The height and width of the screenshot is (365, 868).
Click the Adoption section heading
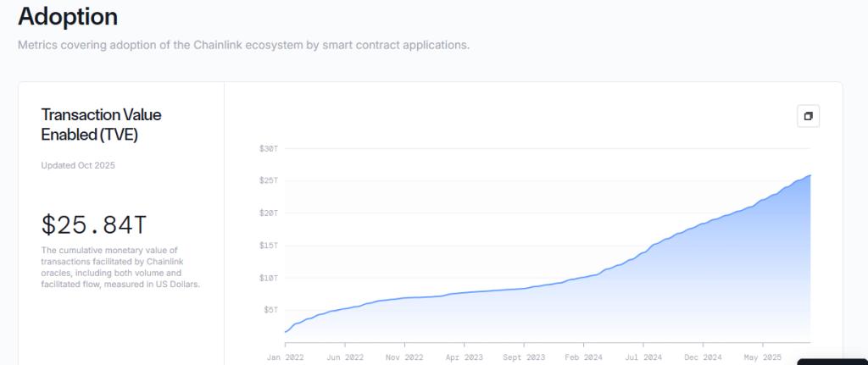68,16
